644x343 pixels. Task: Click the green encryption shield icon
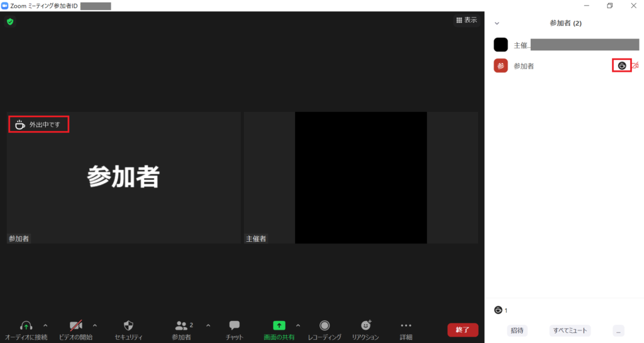point(10,21)
